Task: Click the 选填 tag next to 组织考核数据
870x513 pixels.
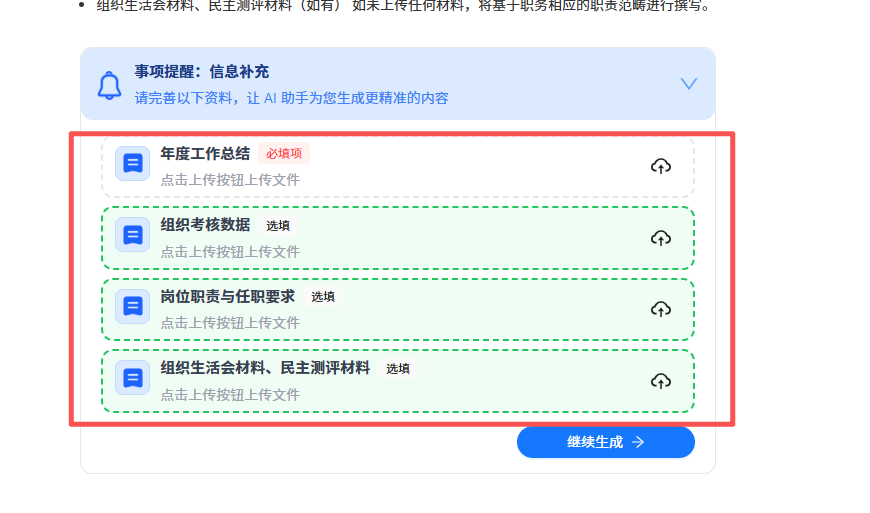Action: pyautogui.click(x=278, y=226)
